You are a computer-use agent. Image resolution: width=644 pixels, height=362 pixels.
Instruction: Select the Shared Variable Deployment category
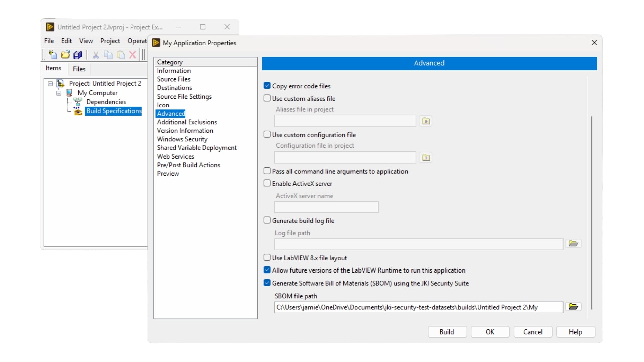pyautogui.click(x=197, y=148)
